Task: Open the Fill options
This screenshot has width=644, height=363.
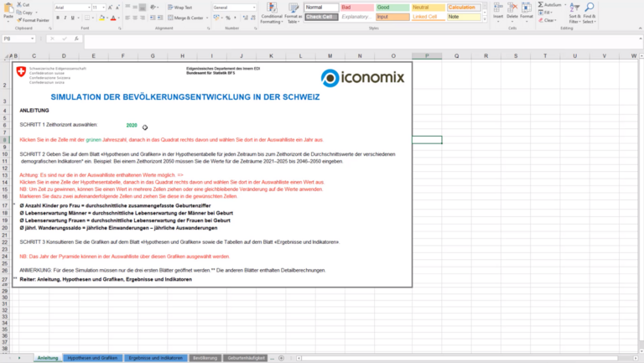Action: pos(546,13)
